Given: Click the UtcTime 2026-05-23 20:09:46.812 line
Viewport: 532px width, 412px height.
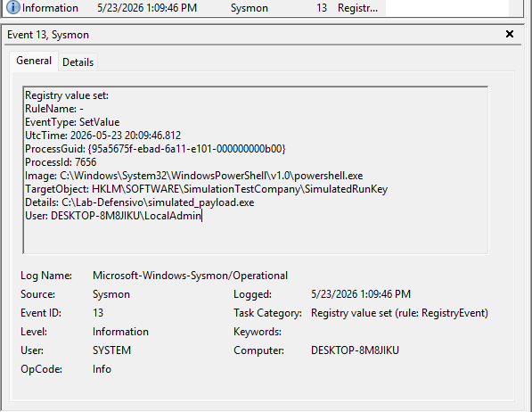Looking at the screenshot, I should (102, 136).
